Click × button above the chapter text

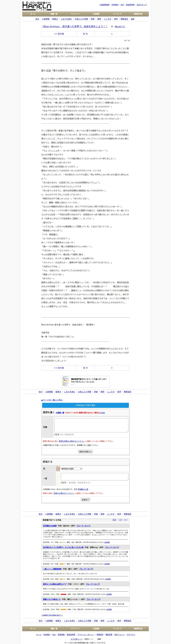(112, 34)
